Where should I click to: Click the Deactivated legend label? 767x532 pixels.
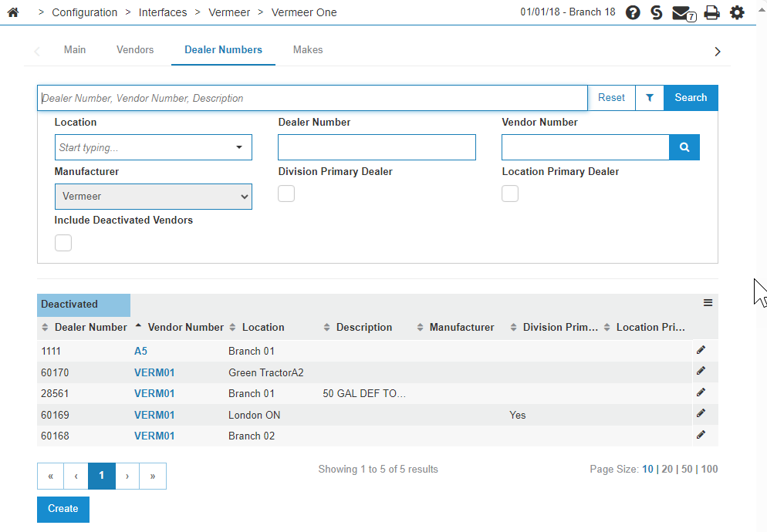click(83, 305)
